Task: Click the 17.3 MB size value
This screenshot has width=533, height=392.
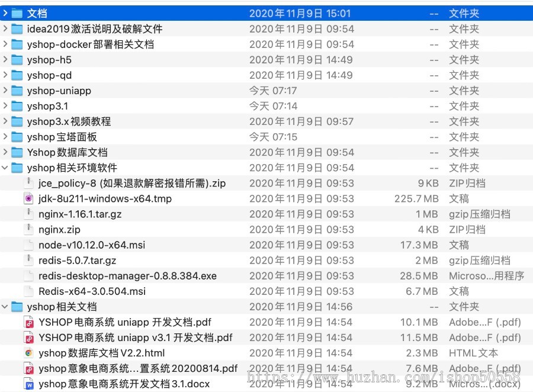Action: 419,245
